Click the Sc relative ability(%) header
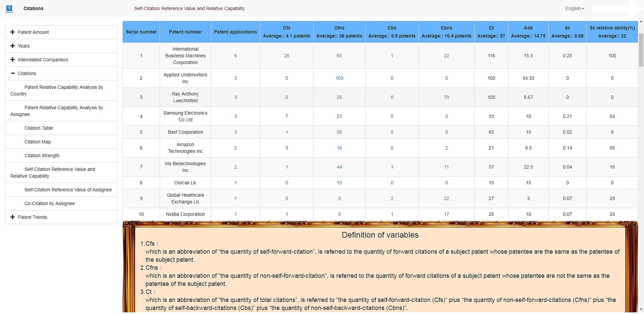The image size is (644, 314). (612, 32)
